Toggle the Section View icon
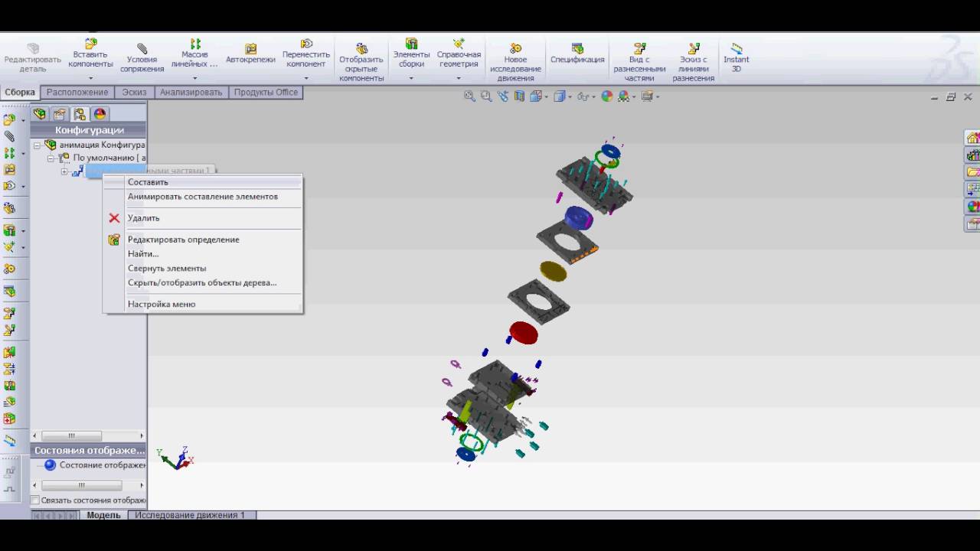The height and width of the screenshot is (551, 980). click(x=520, y=96)
